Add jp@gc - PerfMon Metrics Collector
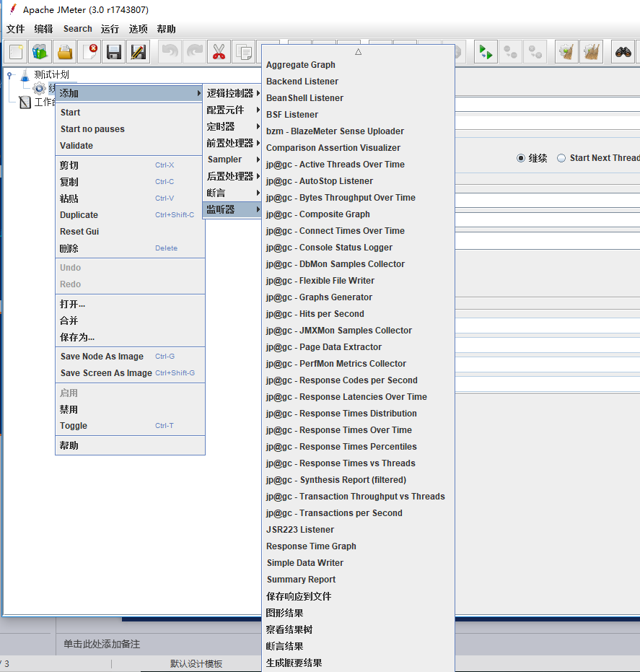 358,364
